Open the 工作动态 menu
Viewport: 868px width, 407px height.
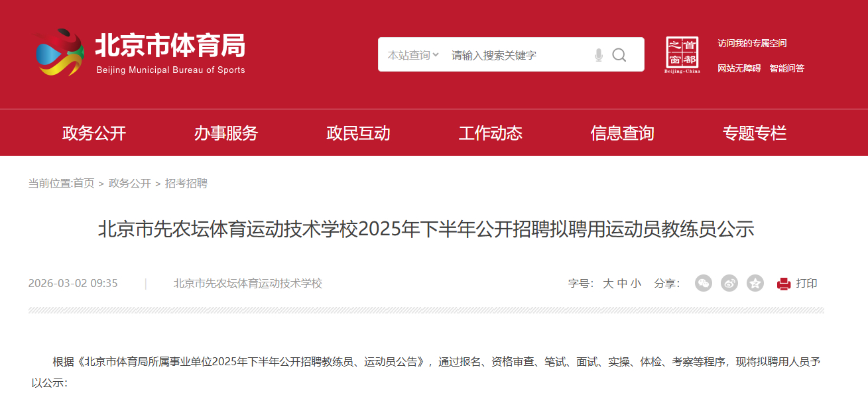pyautogui.click(x=491, y=133)
